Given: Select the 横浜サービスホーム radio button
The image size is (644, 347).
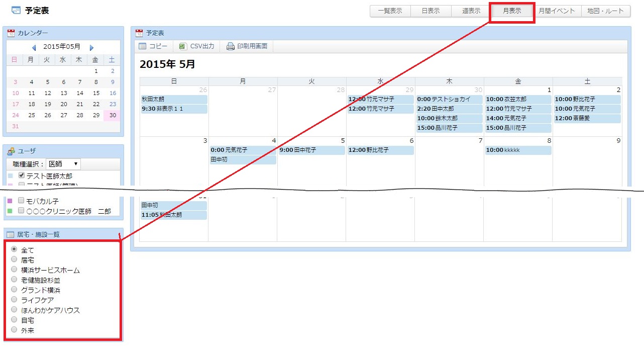Looking at the screenshot, I should click(x=14, y=270).
